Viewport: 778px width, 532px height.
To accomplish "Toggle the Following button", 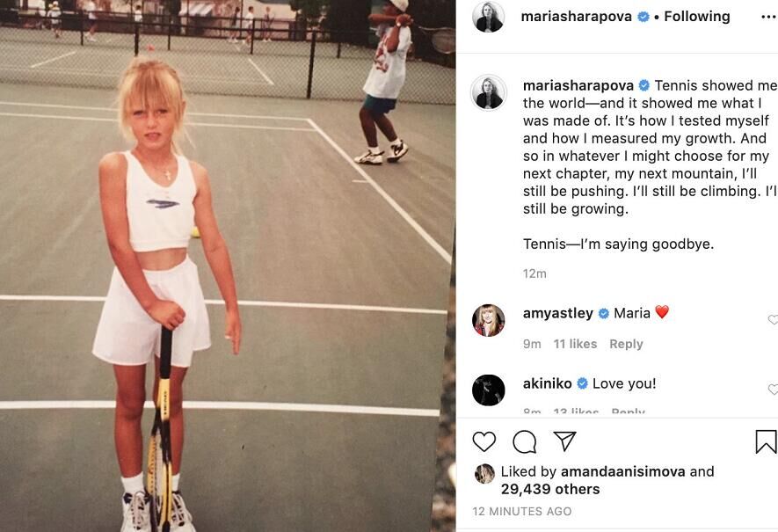I will tap(696, 17).
